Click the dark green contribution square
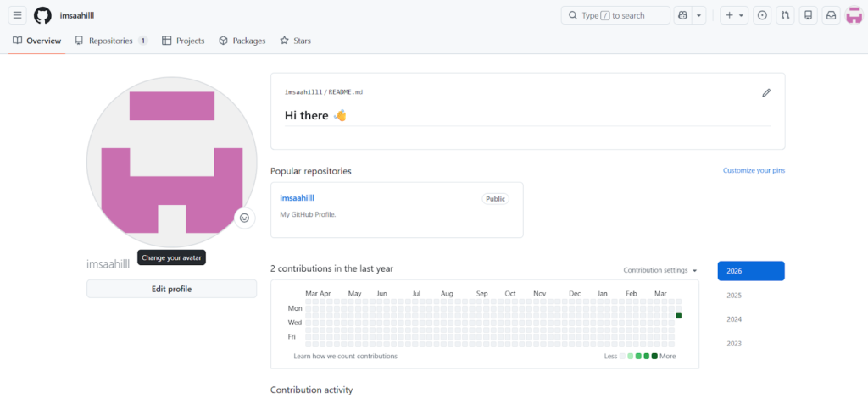This screenshot has width=868, height=398. coord(678,316)
